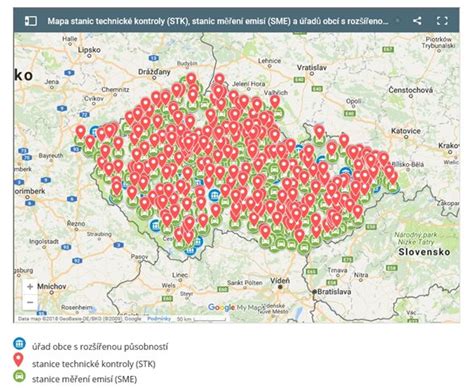Click the blue úřad obce legend icon

(x=19, y=344)
